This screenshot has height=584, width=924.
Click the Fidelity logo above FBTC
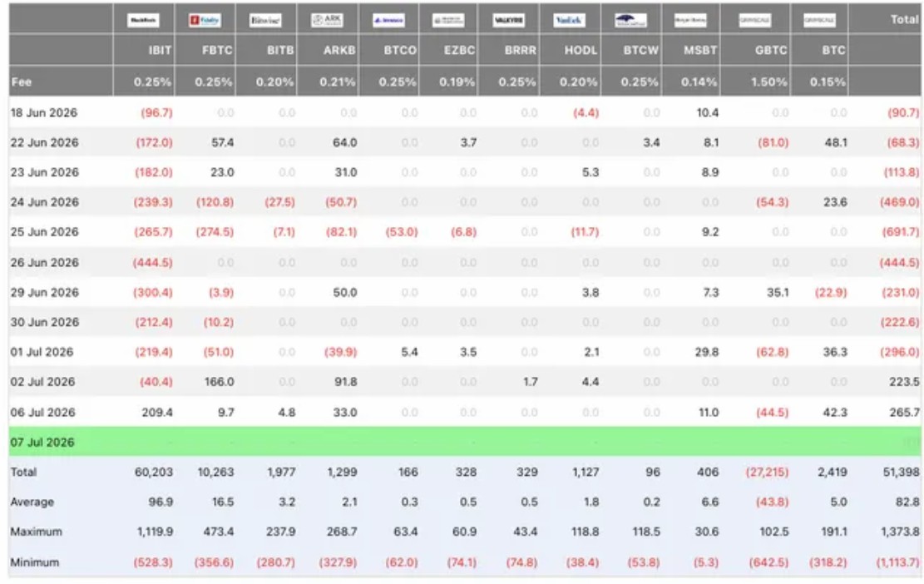pos(205,20)
